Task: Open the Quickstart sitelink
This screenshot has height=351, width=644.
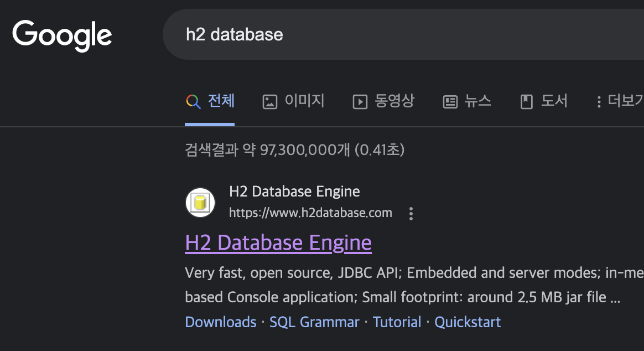Action: [x=468, y=322]
